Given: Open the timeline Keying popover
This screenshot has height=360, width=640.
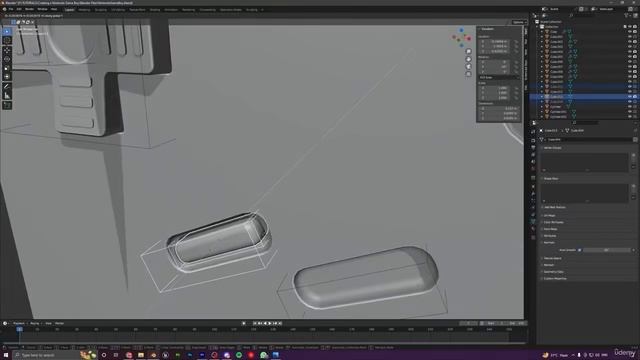Looking at the screenshot, I should pos(35,323).
